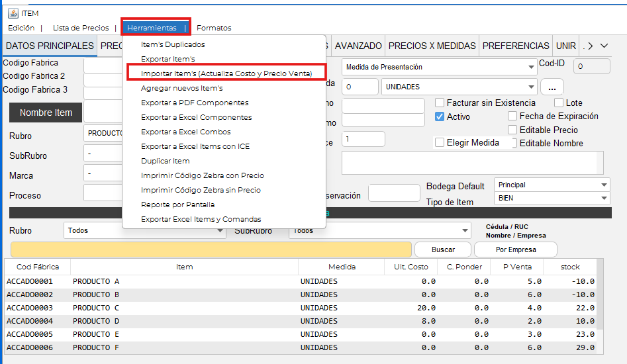627x364 pixels.
Task: Toggle the Facturar sin Existencia checkbox
Action: coord(440,103)
